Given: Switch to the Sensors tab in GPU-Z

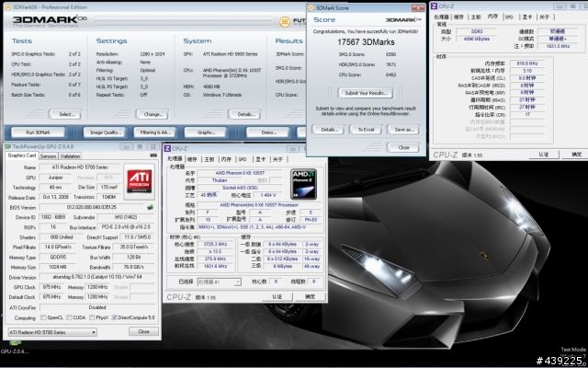Looking at the screenshot, I should 48,156.
